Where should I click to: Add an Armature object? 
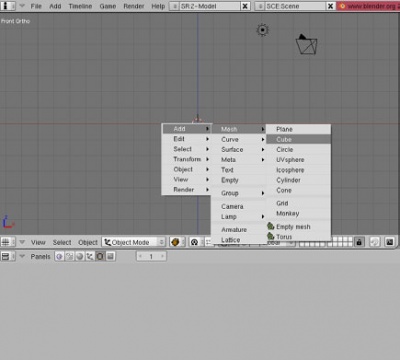point(238,230)
